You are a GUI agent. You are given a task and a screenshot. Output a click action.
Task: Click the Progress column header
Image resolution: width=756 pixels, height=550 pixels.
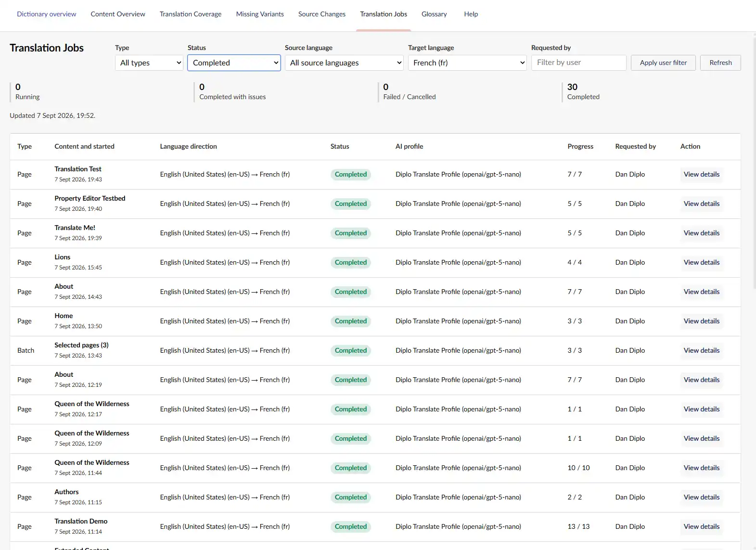580,146
